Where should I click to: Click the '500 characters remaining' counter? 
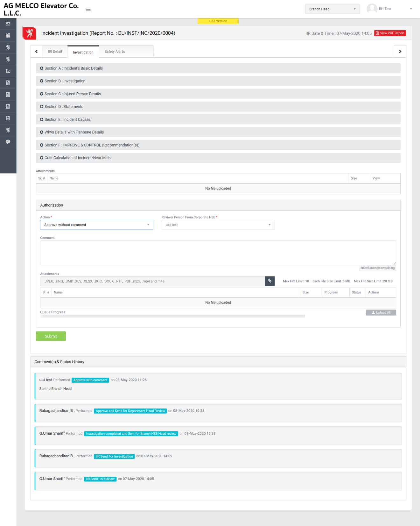pyautogui.click(x=377, y=268)
